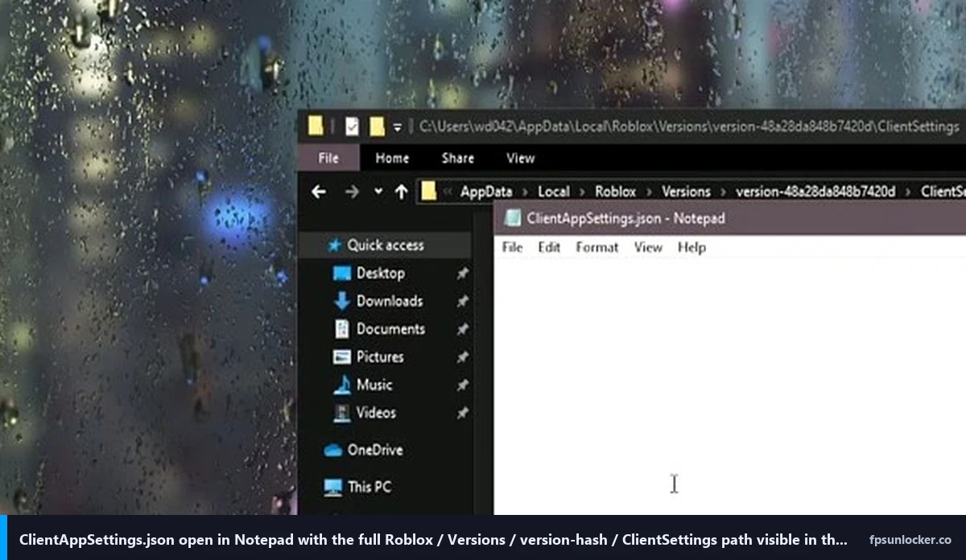Select version-48a28da848b7420d in the breadcrumb
Screen dimensions: 966x560
[815, 191]
